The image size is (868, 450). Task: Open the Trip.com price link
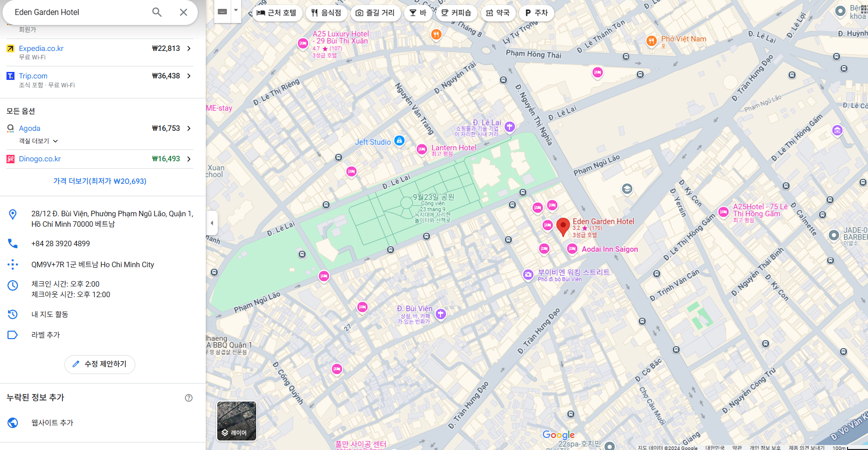click(x=33, y=76)
